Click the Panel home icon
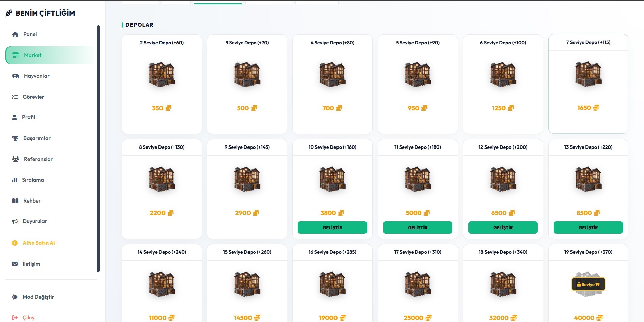Viewport: 644px width, 322px height. [x=15, y=34]
